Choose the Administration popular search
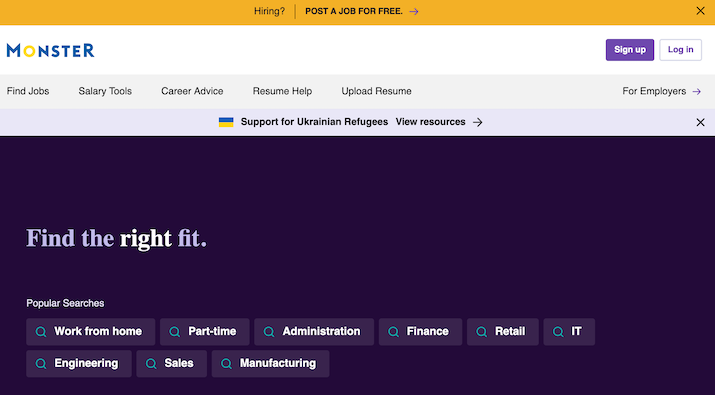This screenshot has width=715, height=395. point(314,332)
